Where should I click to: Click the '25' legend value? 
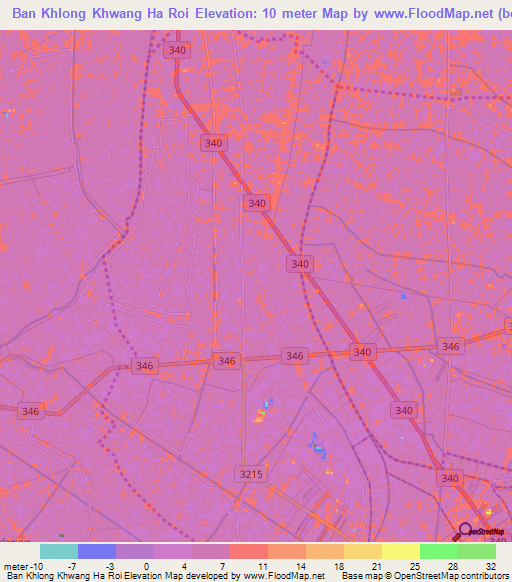pos(415,567)
